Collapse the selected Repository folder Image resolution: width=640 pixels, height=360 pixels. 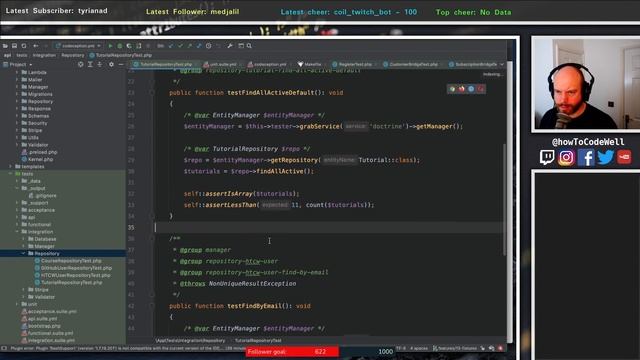[x=24, y=253]
